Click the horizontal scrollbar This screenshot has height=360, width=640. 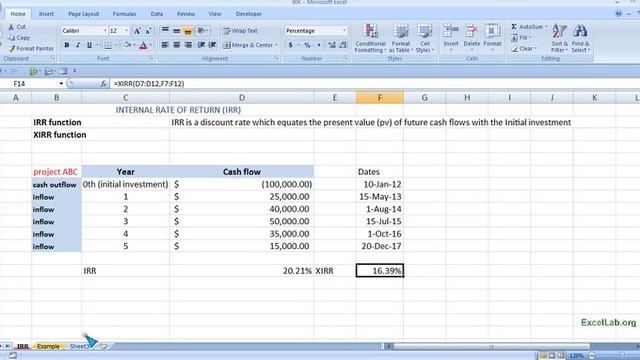491,347
